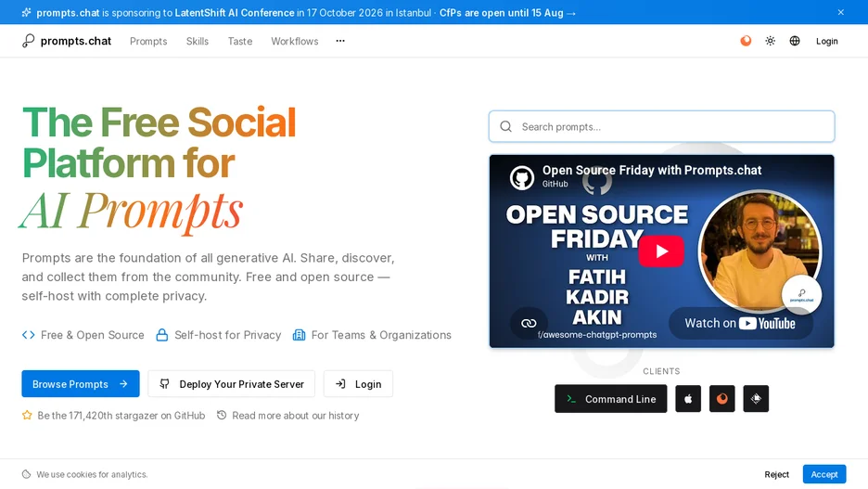
Task: Expand the three-dots more menu
Action: coord(340,41)
